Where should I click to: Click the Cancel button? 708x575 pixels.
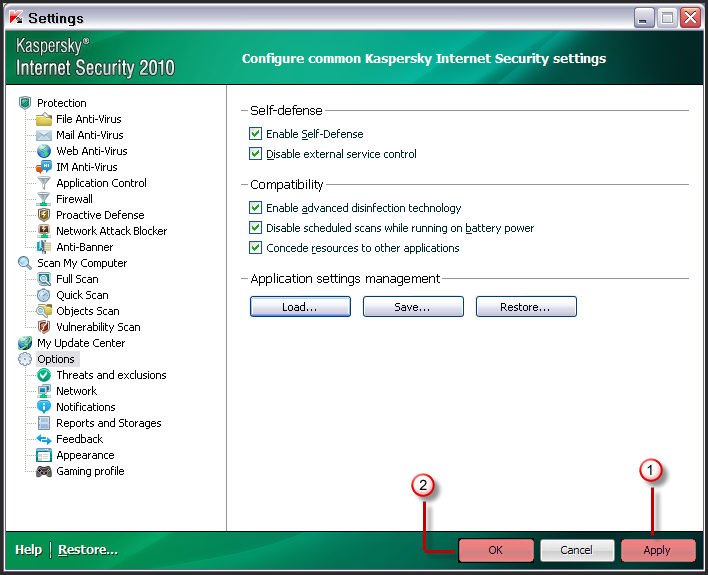577,550
